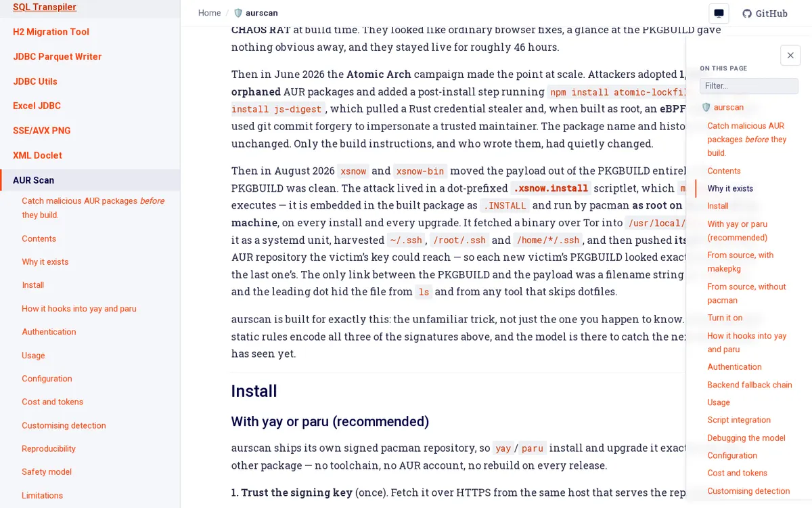Jump to Cost and tokens in left sidebar
Viewport: 812px width, 508px height.
pyautogui.click(x=52, y=402)
